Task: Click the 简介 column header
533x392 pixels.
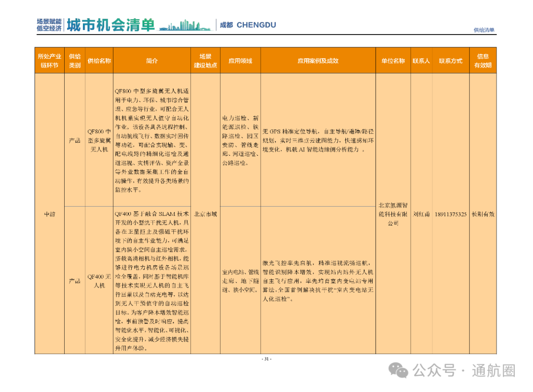Action: (x=152, y=61)
